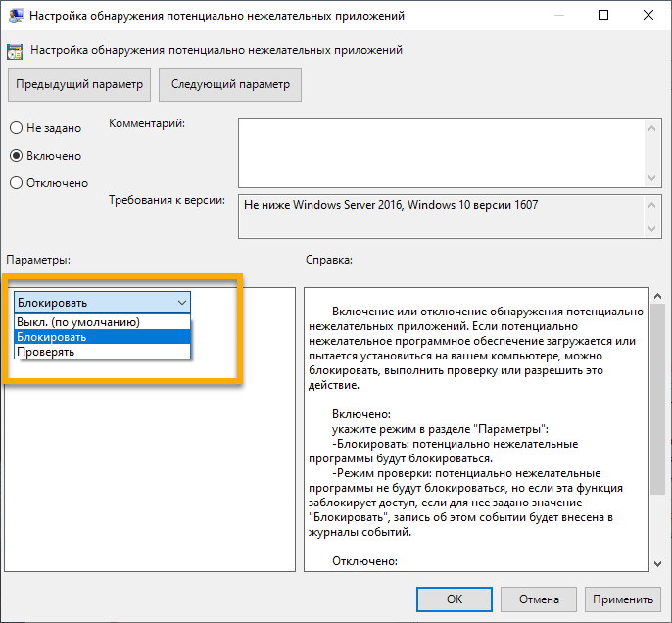
Task: Click the Справка scrollbar thumb
Action: [657, 399]
